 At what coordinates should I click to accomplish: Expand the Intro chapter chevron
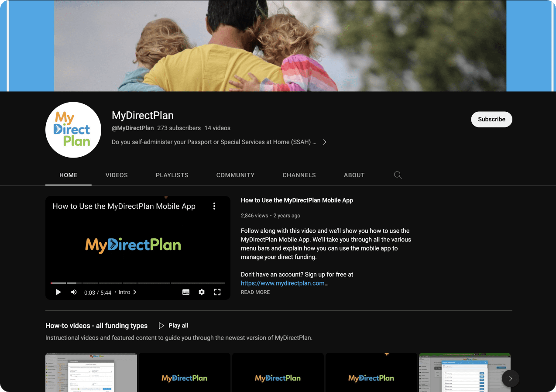click(135, 292)
